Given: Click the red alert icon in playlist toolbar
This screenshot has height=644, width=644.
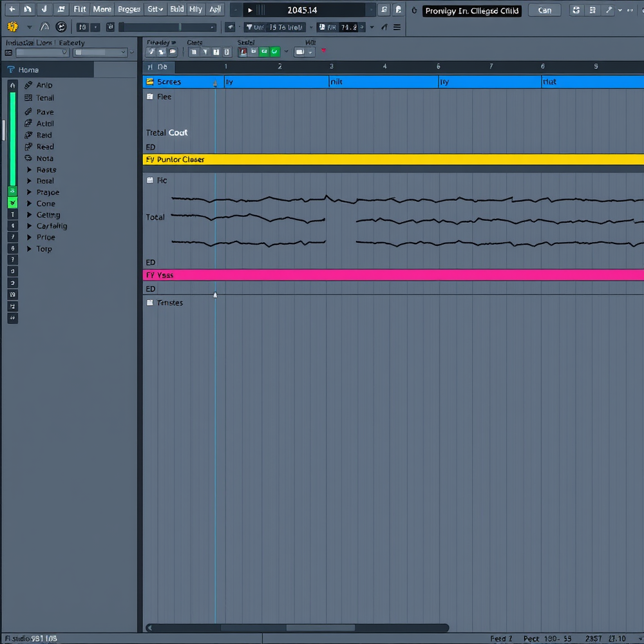Looking at the screenshot, I should tap(323, 50).
